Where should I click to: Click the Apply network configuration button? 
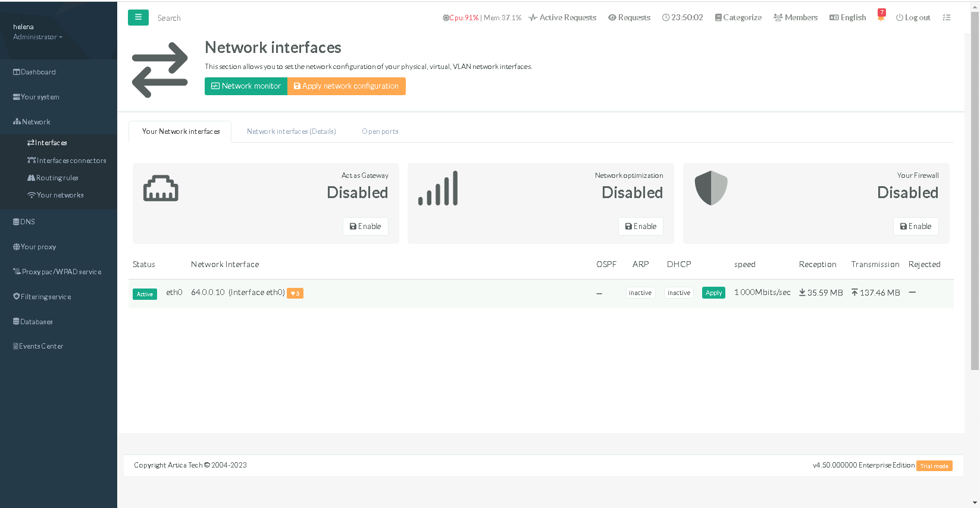(346, 86)
